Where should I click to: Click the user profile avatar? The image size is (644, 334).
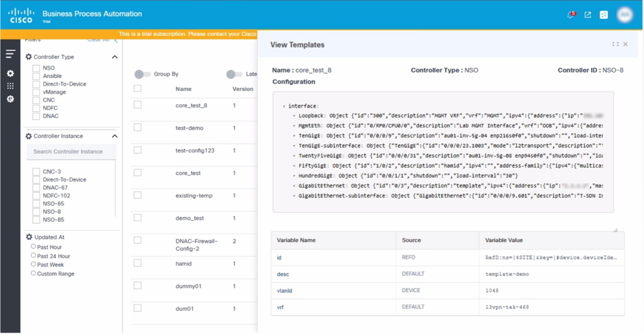click(624, 15)
